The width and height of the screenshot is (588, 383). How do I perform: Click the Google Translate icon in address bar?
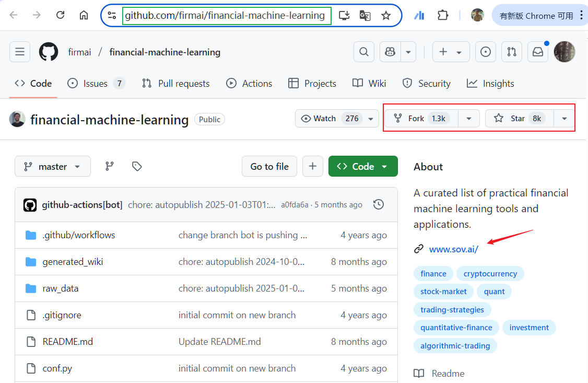pos(365,16)
